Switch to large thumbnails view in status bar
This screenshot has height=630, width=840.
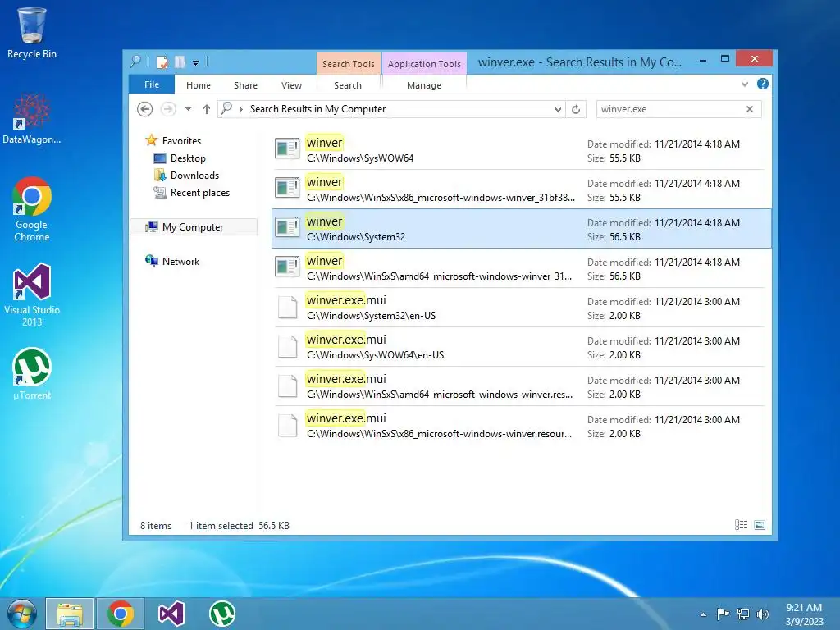pyautogui.click(x=760, y=525)
